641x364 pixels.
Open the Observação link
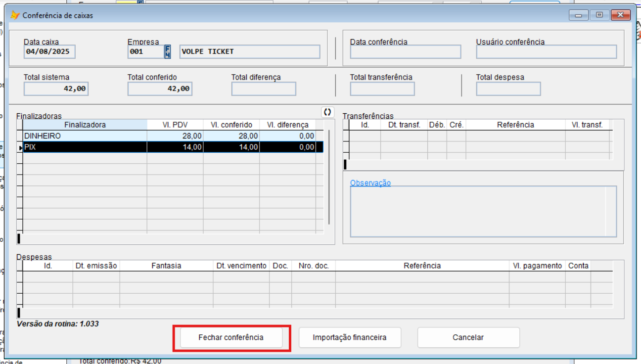pyautogui.click(x=370, y=183)
